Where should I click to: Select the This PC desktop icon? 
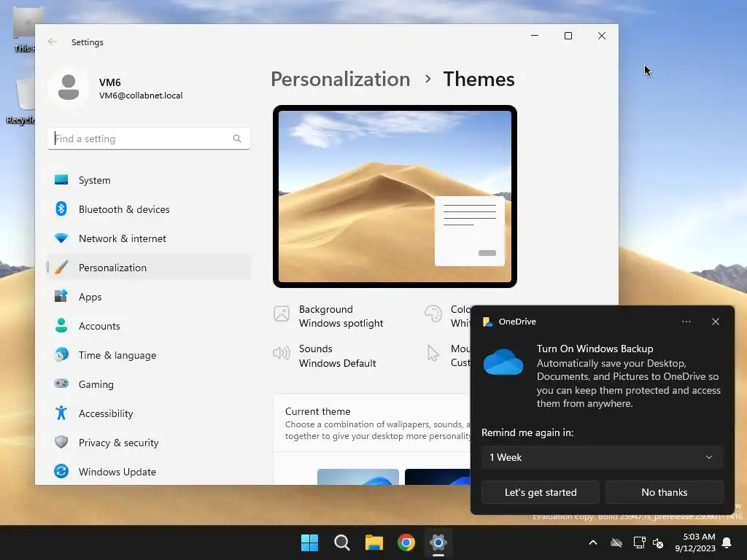[x=24, y=29]
